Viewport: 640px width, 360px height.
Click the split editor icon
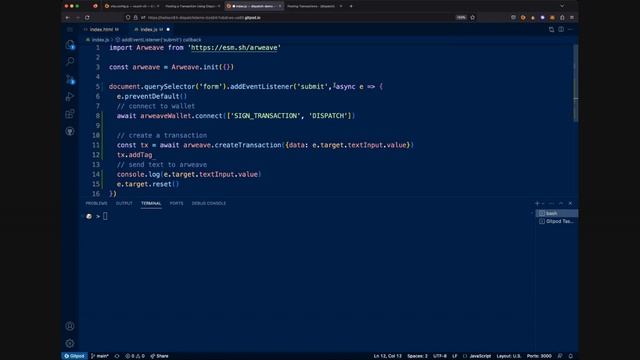click(561, 29)
